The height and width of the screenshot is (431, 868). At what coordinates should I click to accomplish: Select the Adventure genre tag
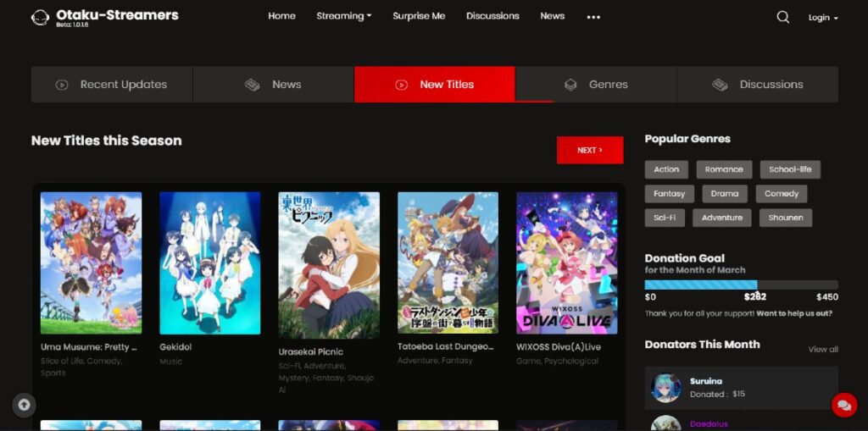point(722,218)
